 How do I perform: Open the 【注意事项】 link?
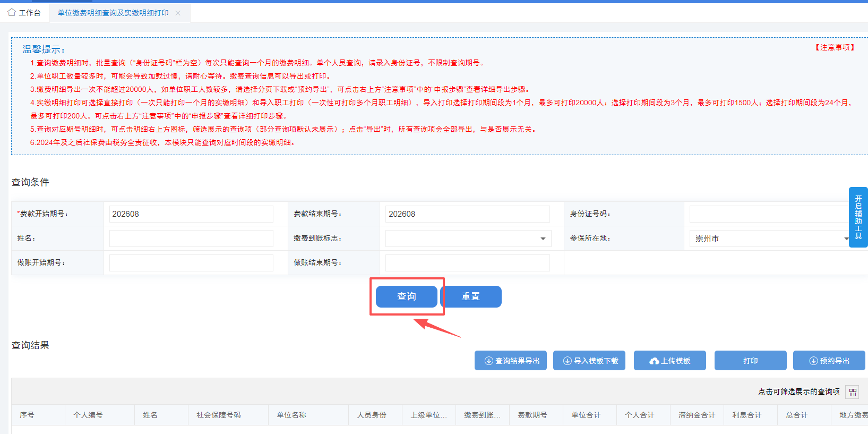835,47
